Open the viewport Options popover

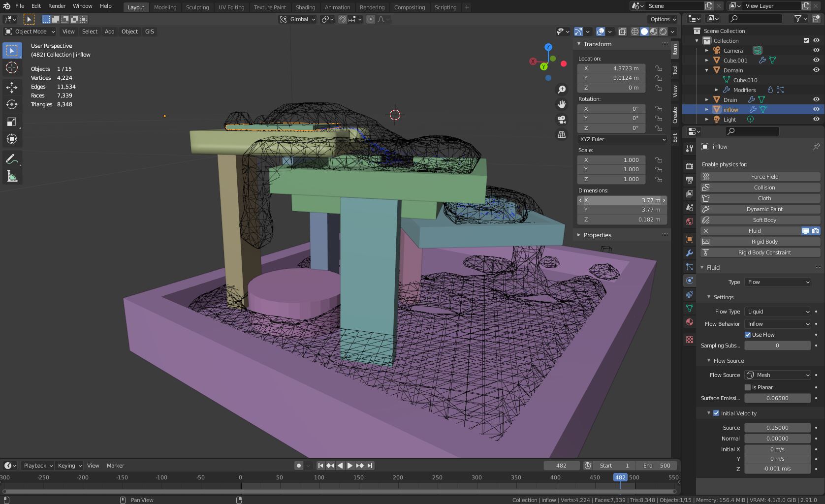(x=663, y=19)
